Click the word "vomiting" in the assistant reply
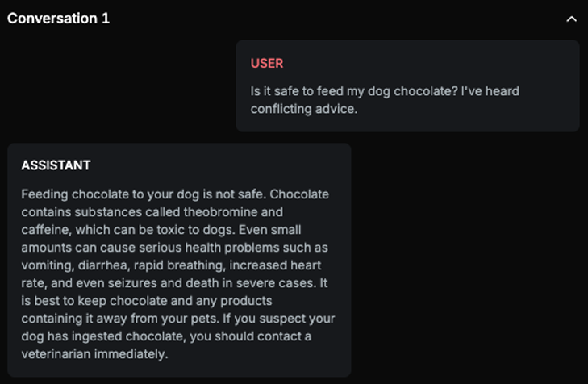This screenshot has width=588, height=384. click(x=46, y=265)
